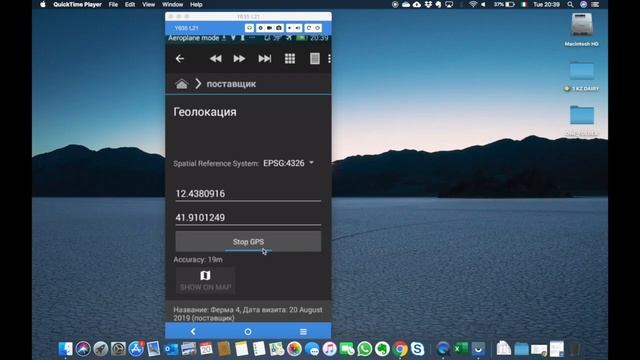640x360 pixels.
Task: Click the rotate icon in mirror toolbar
Action: tap(309, 28)
